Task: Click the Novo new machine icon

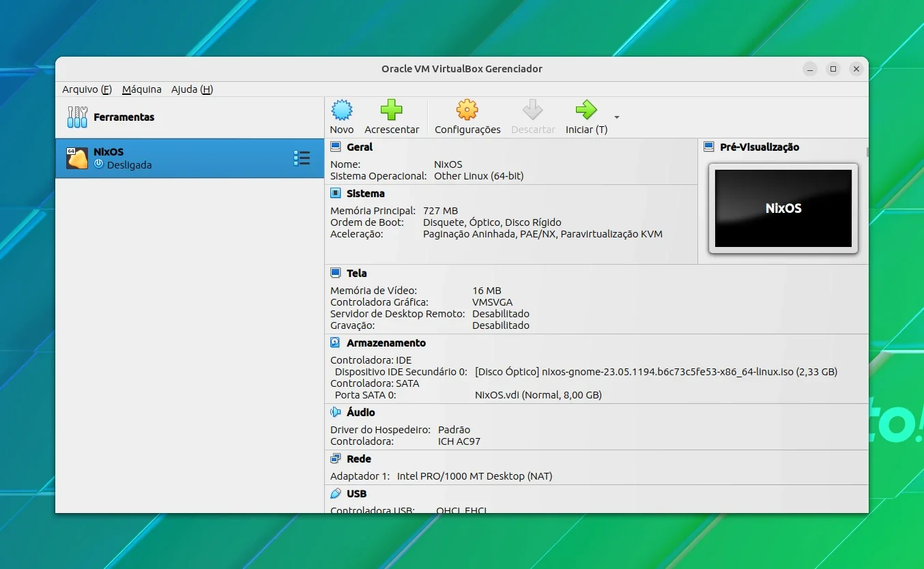Action: pyautogui.click(x=341, y=110)
